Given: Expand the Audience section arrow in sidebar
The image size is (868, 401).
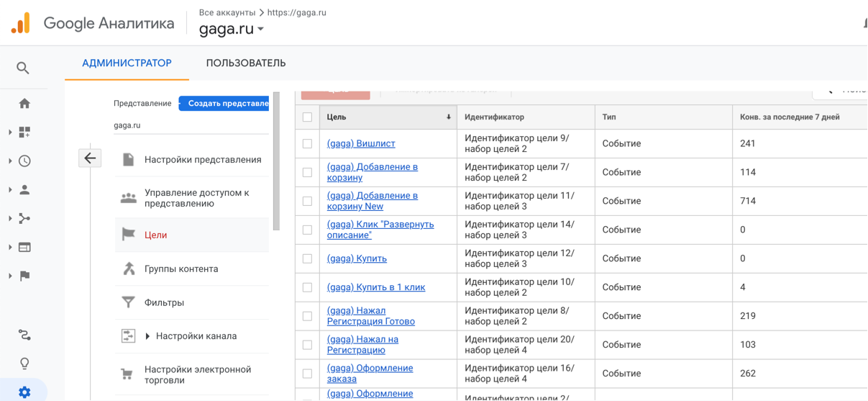Looking at the screenshot, I should (10, 190).
